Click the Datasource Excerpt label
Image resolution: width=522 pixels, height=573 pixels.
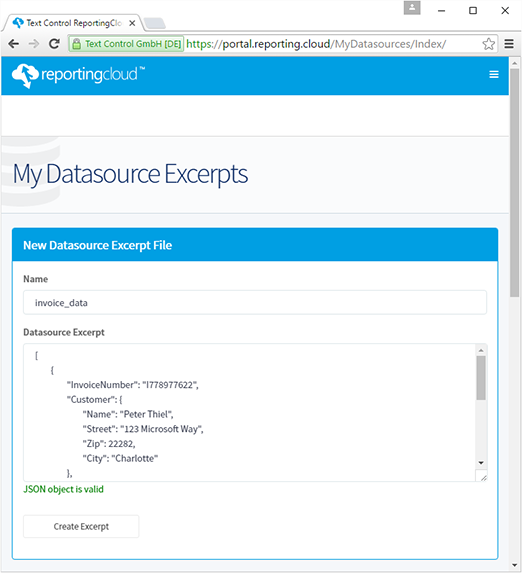coord(64,332)
